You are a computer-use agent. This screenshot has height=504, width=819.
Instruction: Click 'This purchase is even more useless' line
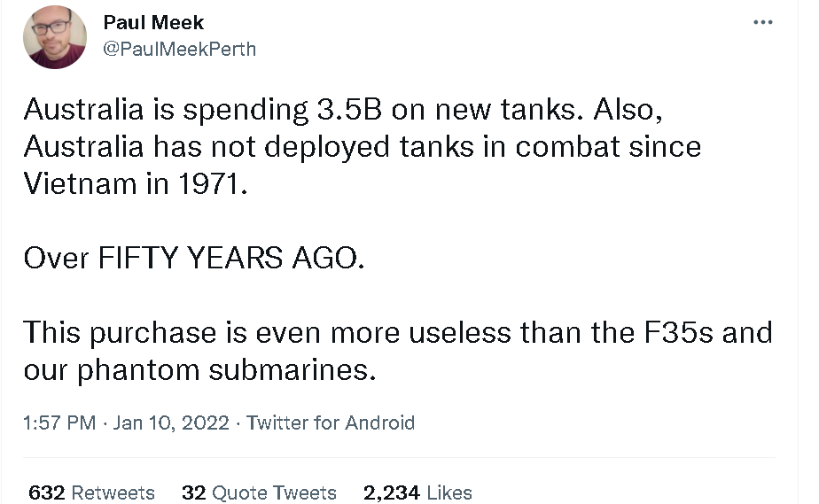tap(397, 332)
